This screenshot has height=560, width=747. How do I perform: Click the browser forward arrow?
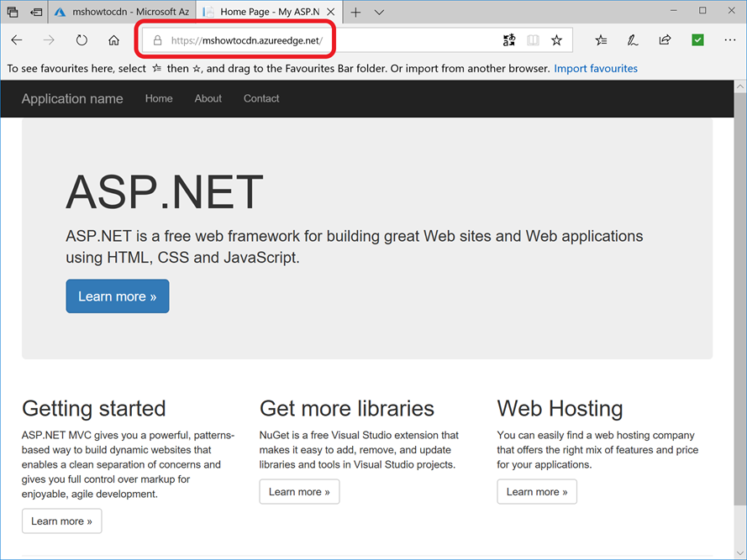(49, 40)
